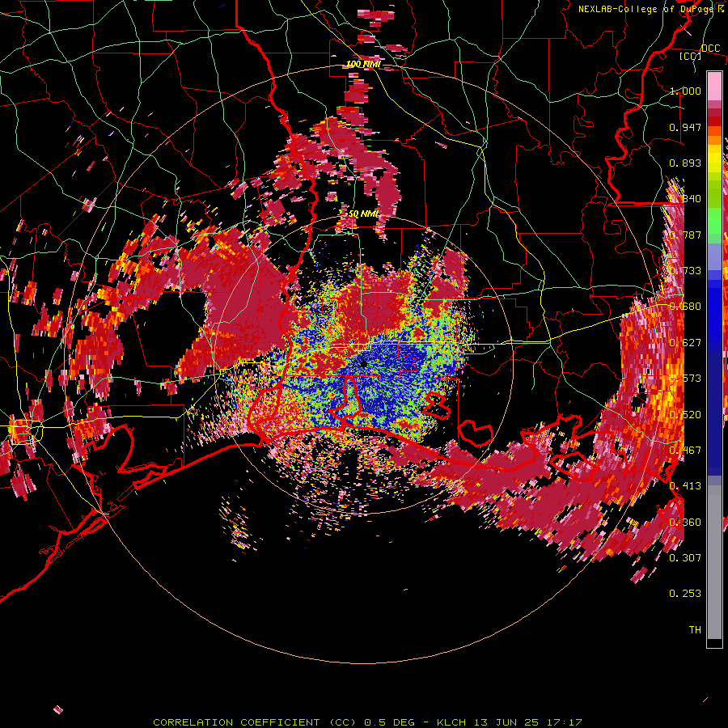The width and height of the screenshot is (728, 728).
Task: Click the 0.413 scale value
Action: tap(685, 486)
